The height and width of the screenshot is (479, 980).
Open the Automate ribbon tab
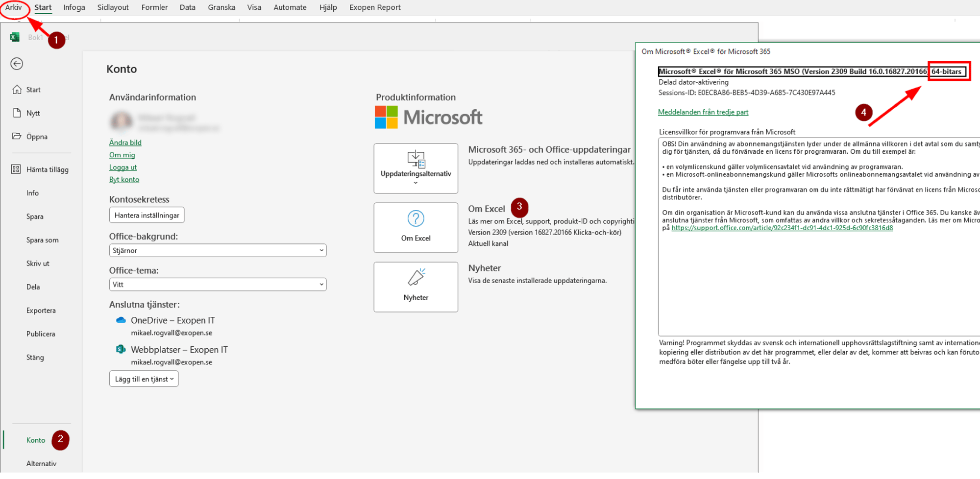[x=290, y=7]
